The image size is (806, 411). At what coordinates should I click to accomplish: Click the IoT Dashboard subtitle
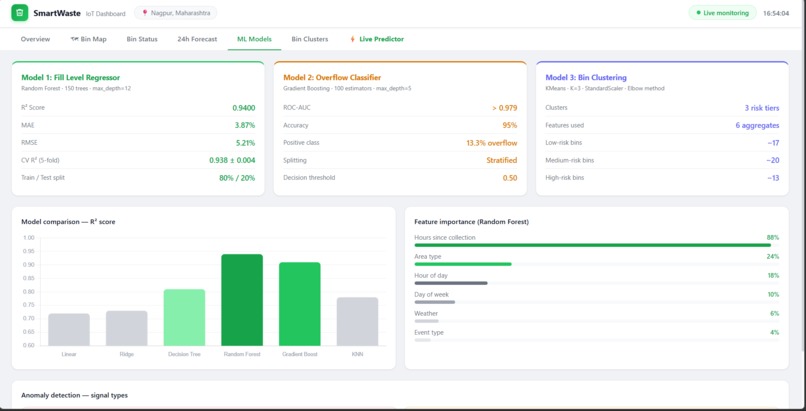(x=105, y=14)
